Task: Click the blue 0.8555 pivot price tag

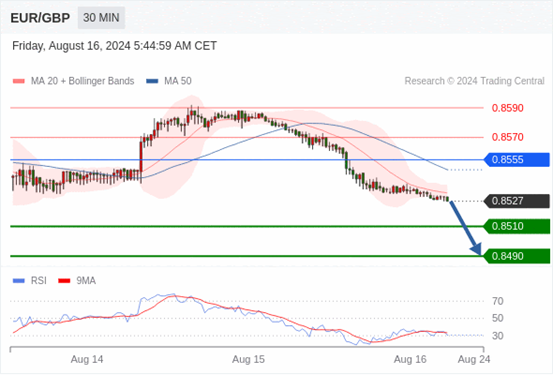Action: click(x=516, y=160)
